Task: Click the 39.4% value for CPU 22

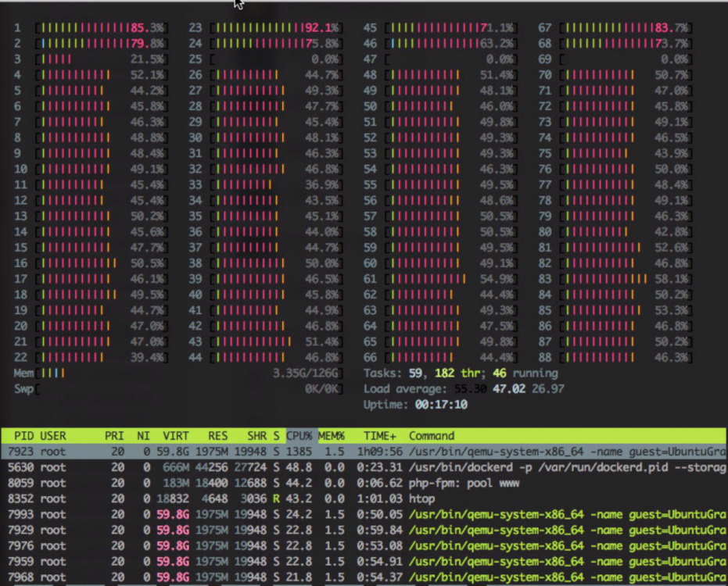Action: click(x=147, y=357)
